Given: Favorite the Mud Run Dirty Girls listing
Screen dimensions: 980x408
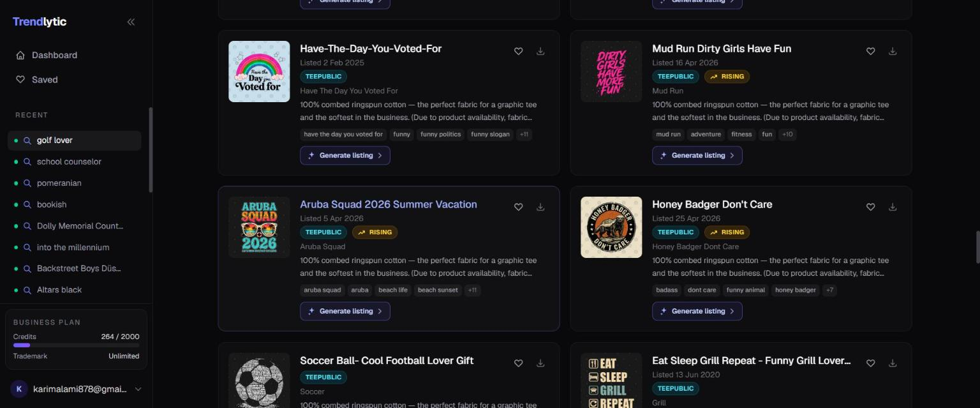Looking at the screenshot, I should [x=871, y=52].
